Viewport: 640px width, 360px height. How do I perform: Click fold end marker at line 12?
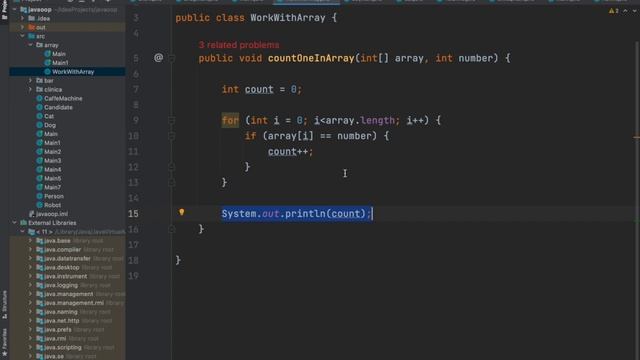172,167
